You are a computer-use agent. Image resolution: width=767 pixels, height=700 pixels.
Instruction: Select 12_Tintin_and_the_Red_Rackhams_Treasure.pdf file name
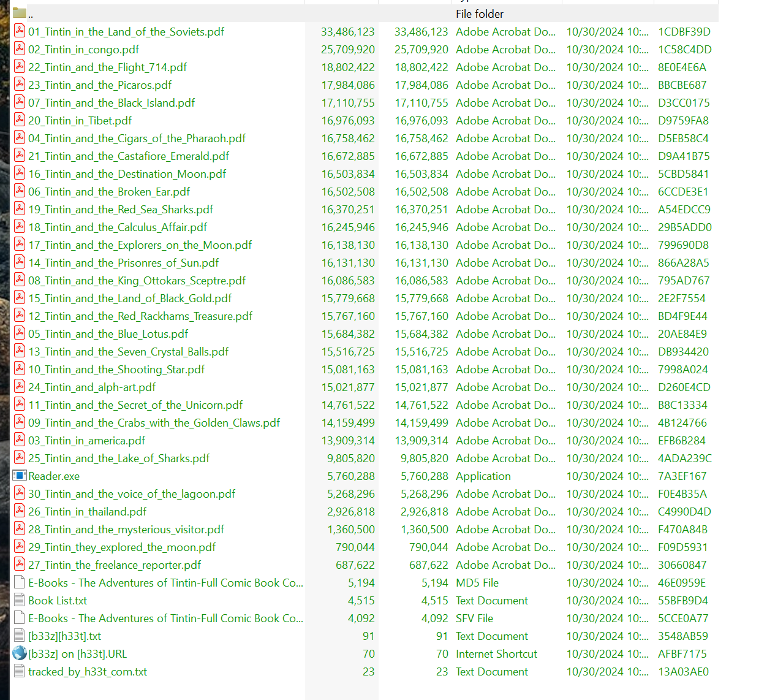point(140,316)
